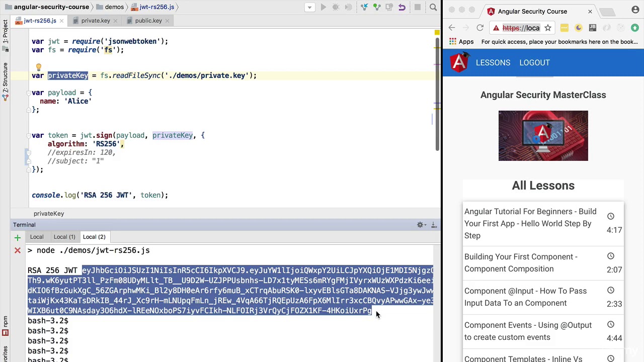The height and width of the screenshot is (362, 644).
Task: Click the browser Reload icon
Action: click(480, 28)
